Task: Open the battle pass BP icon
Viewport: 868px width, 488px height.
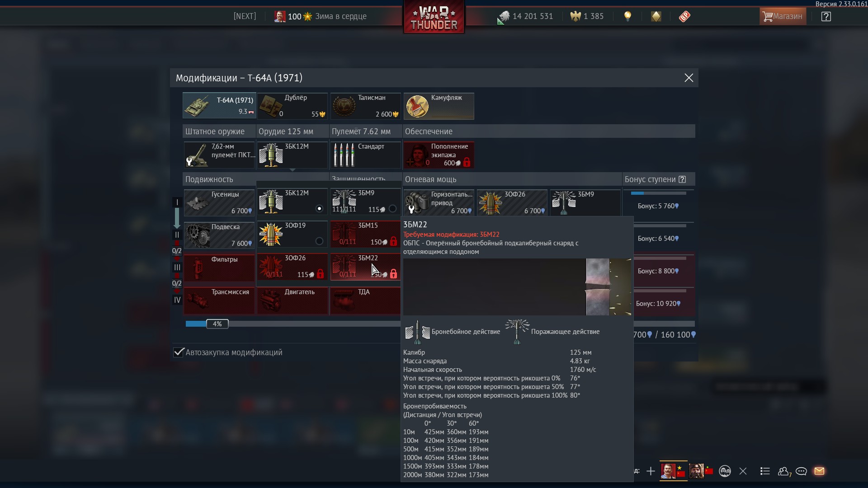Action: coord(684,16)
